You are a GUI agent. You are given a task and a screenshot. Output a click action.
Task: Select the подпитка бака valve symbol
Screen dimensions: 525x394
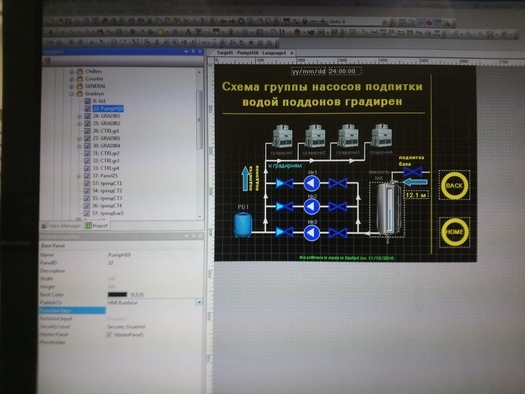coord(412,172)
